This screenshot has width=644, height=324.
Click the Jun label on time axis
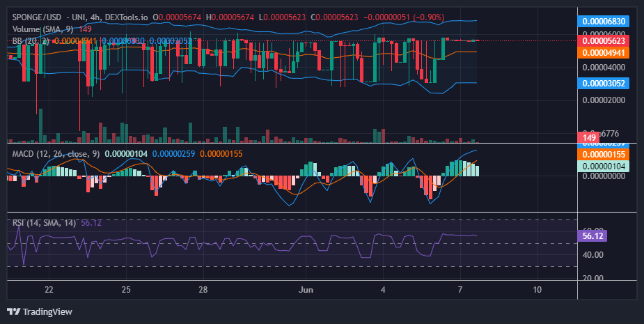coord(306,290)
